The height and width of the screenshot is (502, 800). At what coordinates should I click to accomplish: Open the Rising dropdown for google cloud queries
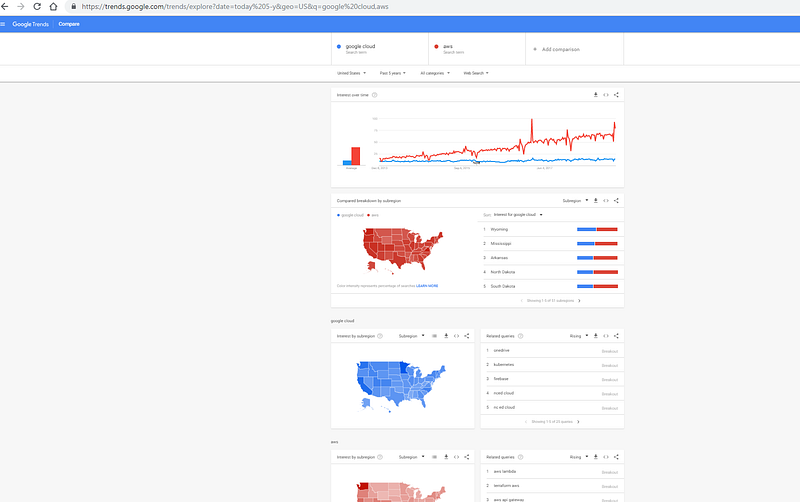[x=577, y=335]
